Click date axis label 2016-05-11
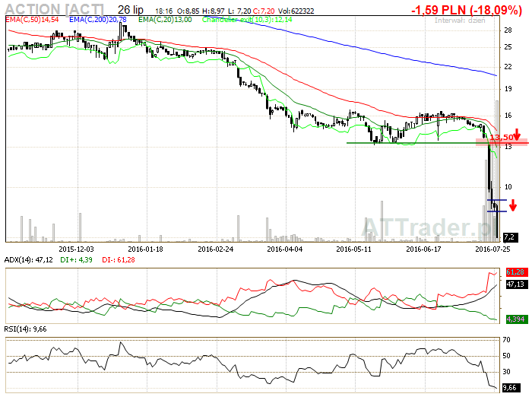 pyautogui.click(x=354, y=249)
